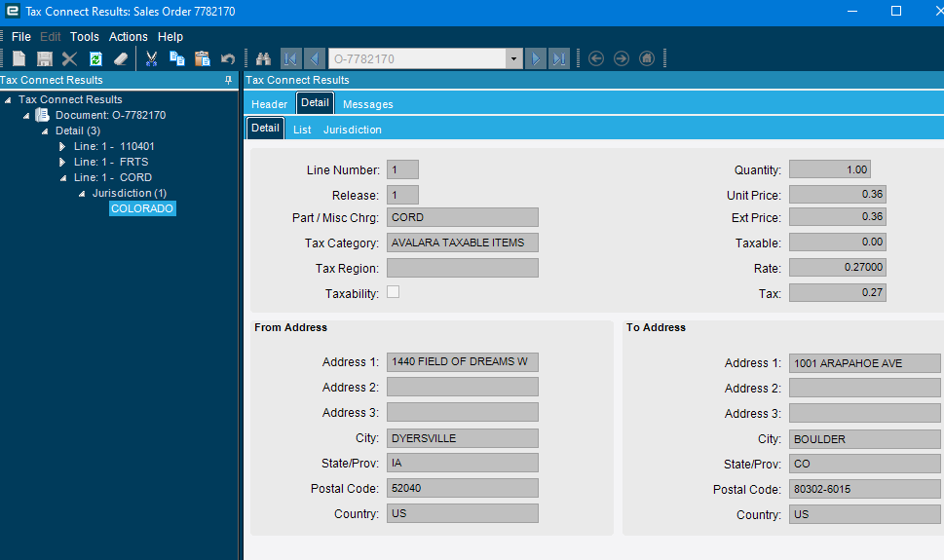Click the From Address 1 field

pos(463,362)
